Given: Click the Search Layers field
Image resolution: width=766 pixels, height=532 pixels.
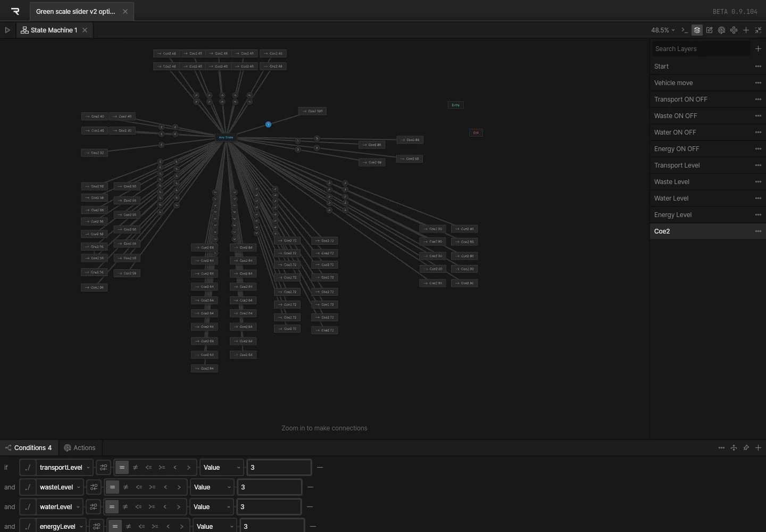Looking at the screenshot, I should point(701,49).
